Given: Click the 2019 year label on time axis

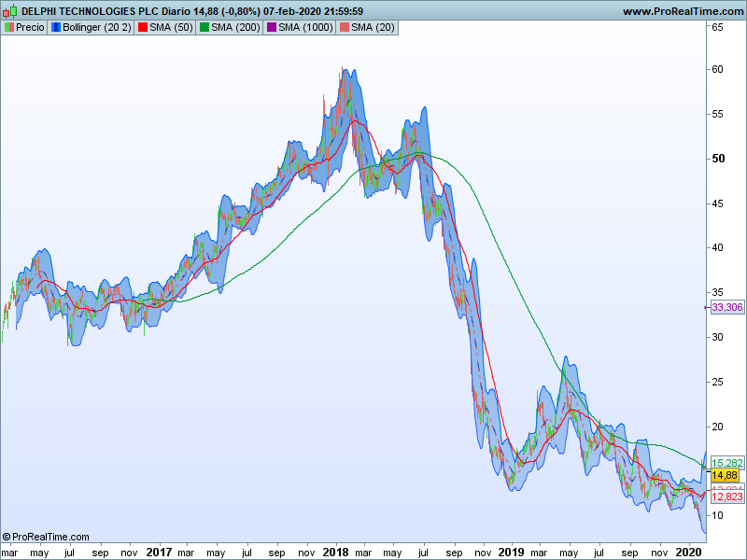Looking at the screenshot, I should point(511,553).
